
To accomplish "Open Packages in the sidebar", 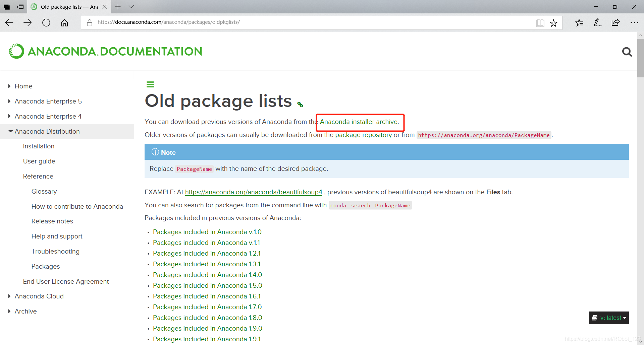I will tap(45, 266).
